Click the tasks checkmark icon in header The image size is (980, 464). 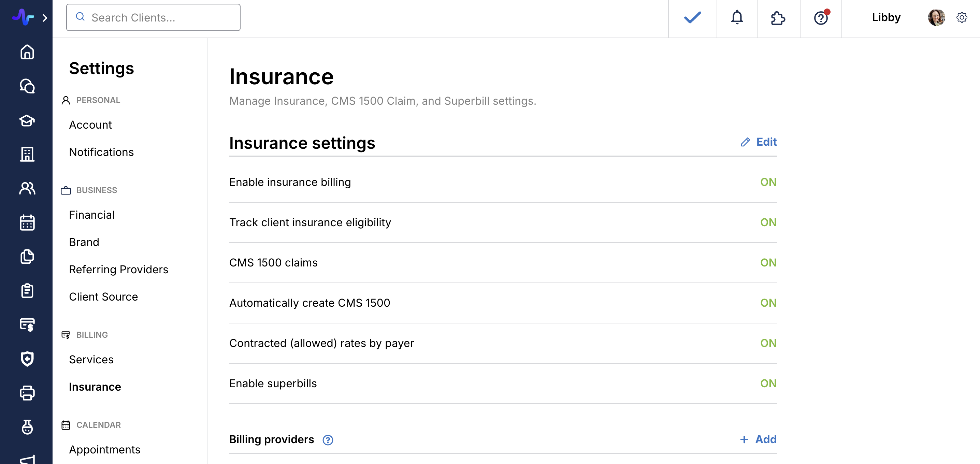(x=692, y=17)
